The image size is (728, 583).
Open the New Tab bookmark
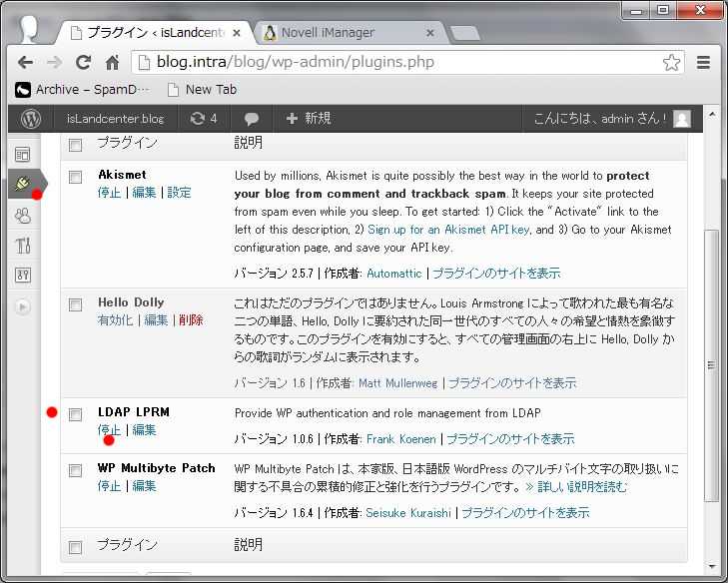coord(203,90)
